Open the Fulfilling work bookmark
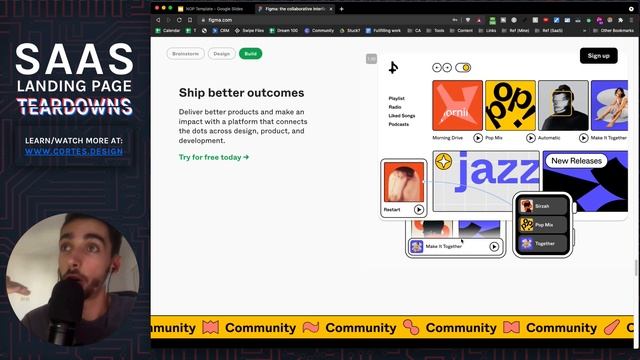The width and height of the screenshot is (640, 360). tap(383, 31)
